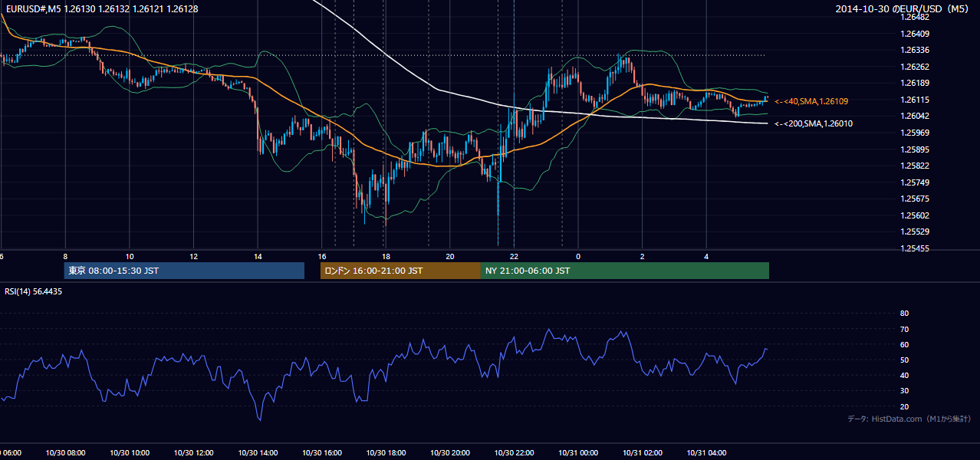The width and height of the screenshot is (980, 460).
Task: Click the RSI(14) 56.4435 indicator label
Action: (x=34, y=291)
